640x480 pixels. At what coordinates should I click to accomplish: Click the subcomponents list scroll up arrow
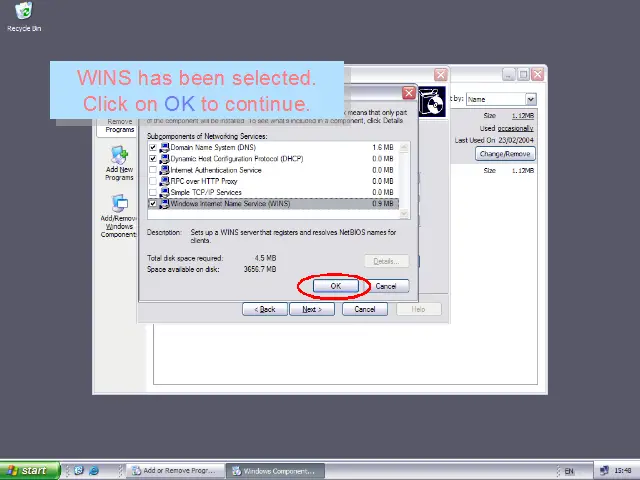[x=404, y=147]
